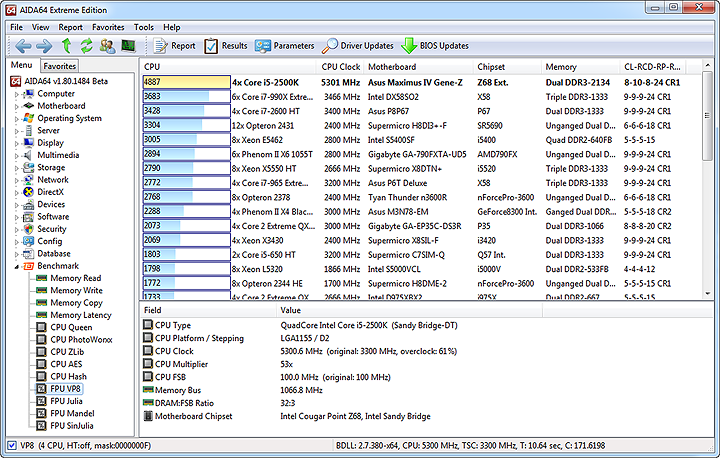Sort results by Motherboard column header
The image size is (720, 458).
(419, 67)
